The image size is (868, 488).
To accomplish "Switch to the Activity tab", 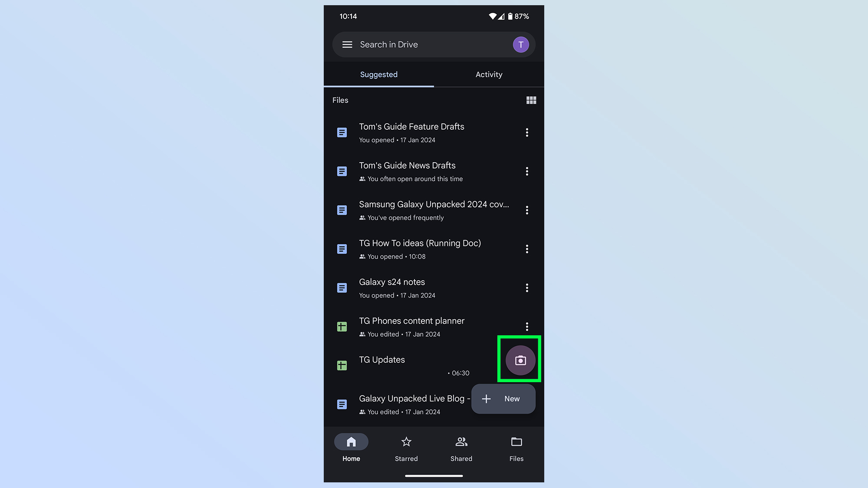I will click(489, 75).
